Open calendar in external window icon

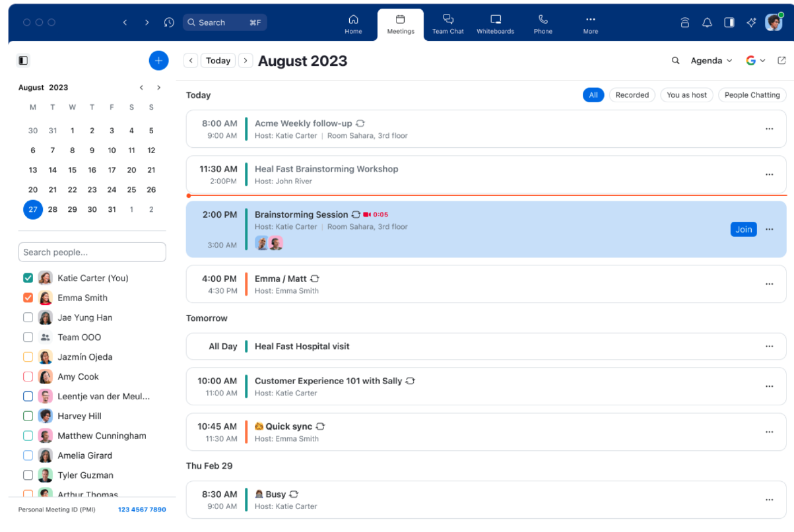point(781,61)
